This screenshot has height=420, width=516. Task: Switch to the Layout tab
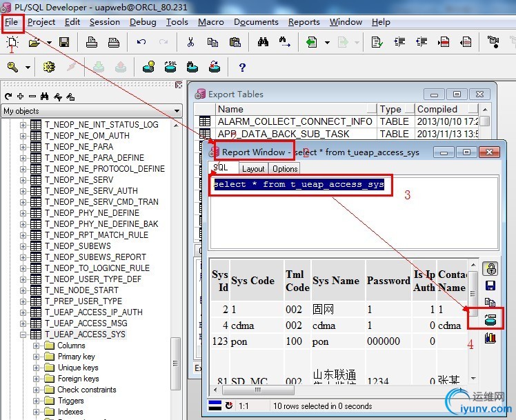point(253,169)
